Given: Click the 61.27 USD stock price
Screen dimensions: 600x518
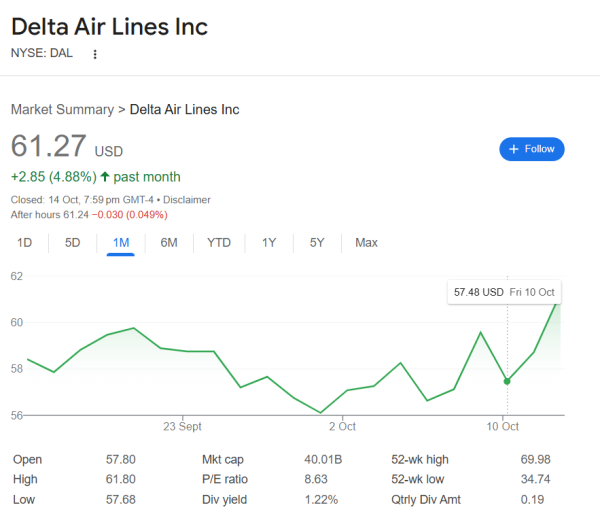Looking at the screenshot, I should click(50, 146).
